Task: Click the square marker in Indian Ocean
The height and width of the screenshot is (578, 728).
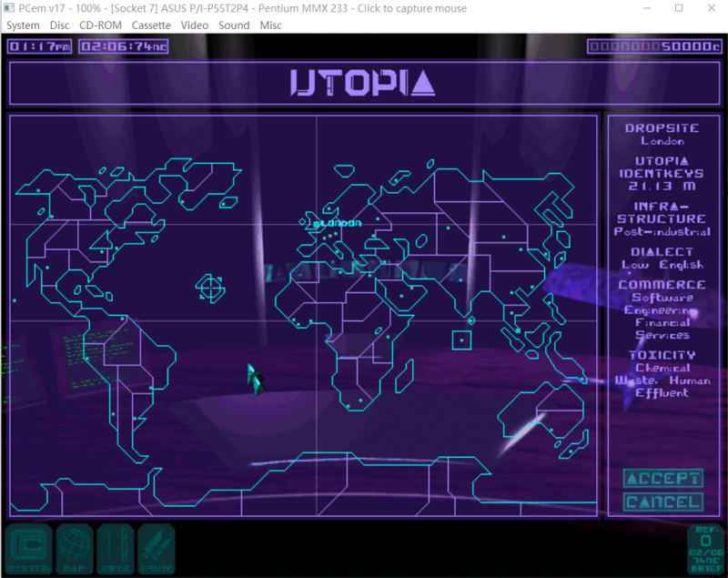Action: click(x=462, y=340)
